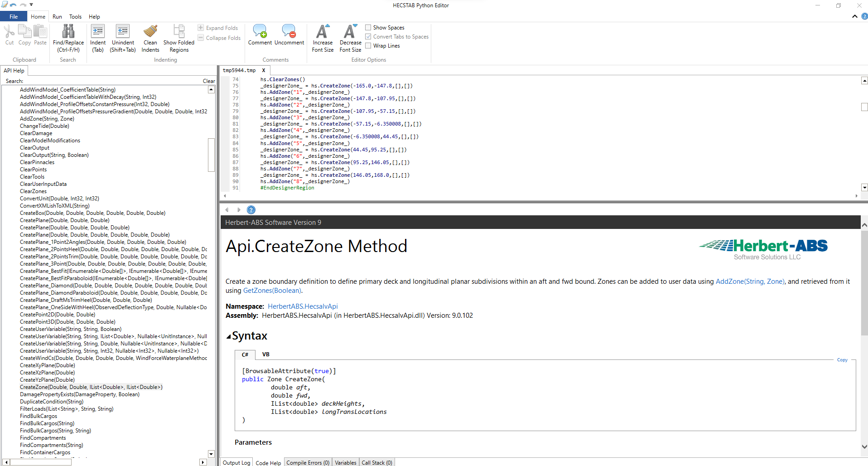Select the C# syntax tab
This screenshot has width=868, height=466.
245,354
